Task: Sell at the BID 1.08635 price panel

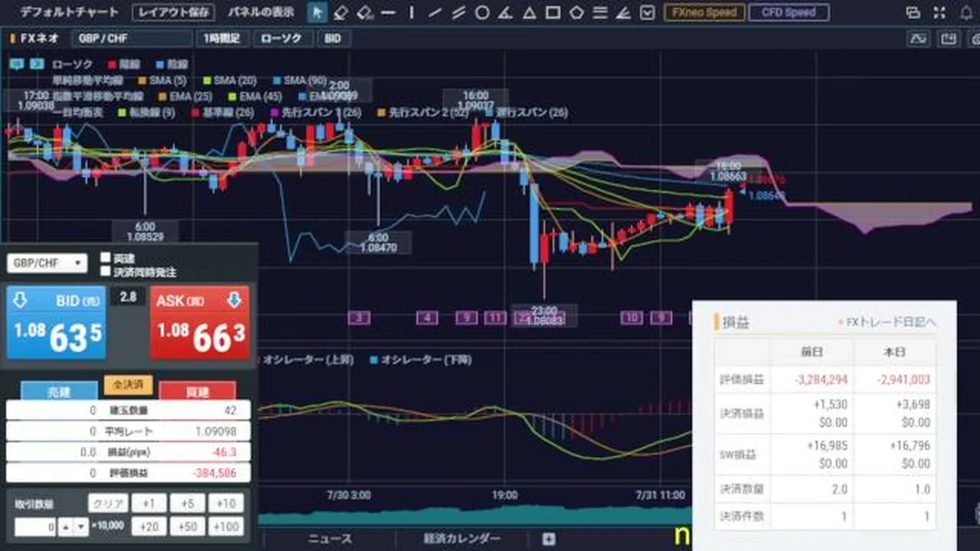Action: point(55,322)
